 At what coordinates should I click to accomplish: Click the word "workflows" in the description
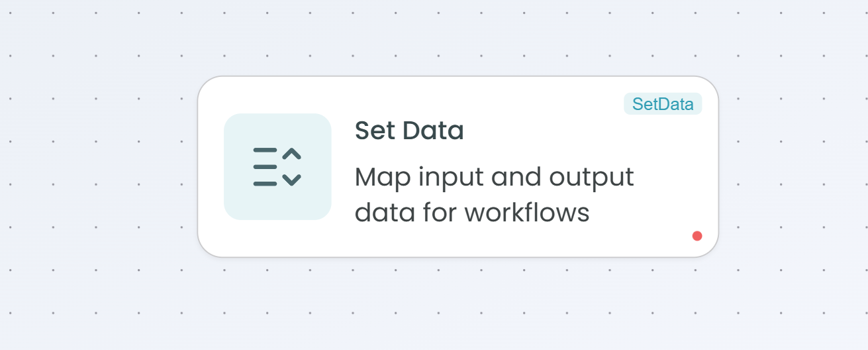coord(526,213)
